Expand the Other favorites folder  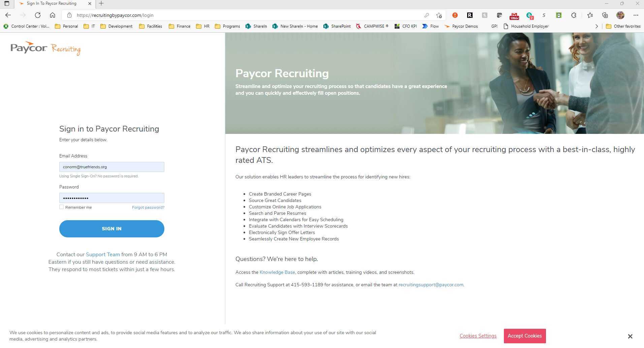[623, 26]
